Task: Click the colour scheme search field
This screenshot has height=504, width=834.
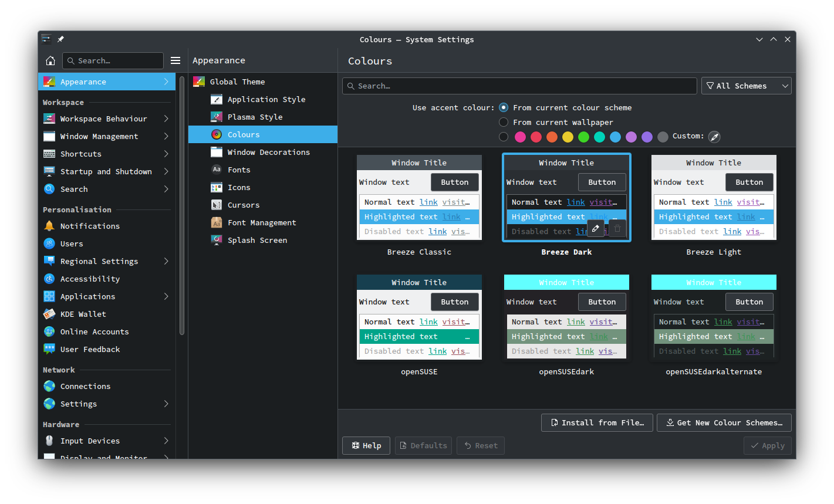Action: point(519,86)
